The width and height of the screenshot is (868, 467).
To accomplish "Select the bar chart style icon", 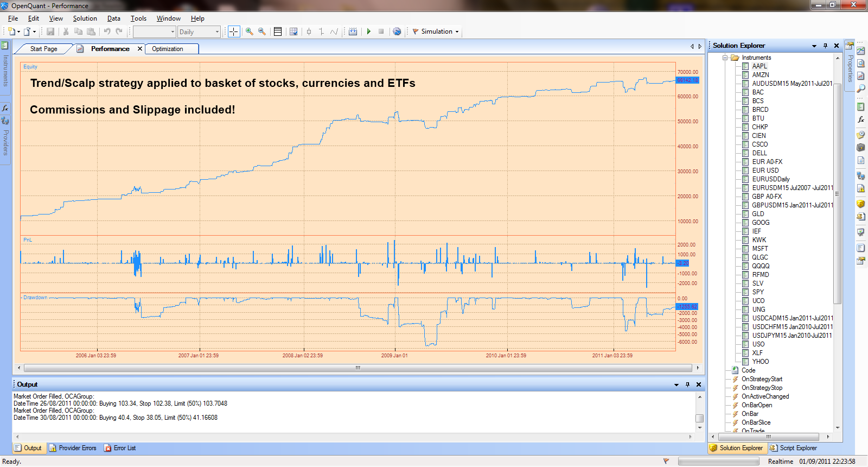I will [x=322, y=31].
